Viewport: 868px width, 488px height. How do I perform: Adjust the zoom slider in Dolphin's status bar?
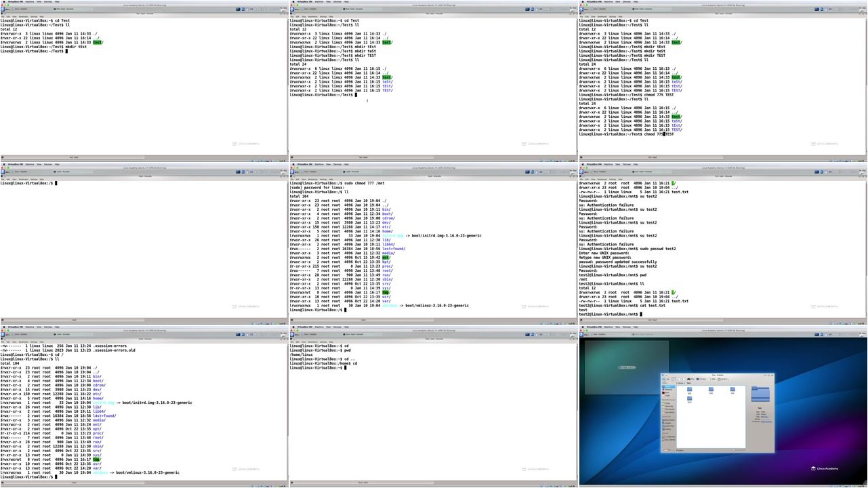739,450
